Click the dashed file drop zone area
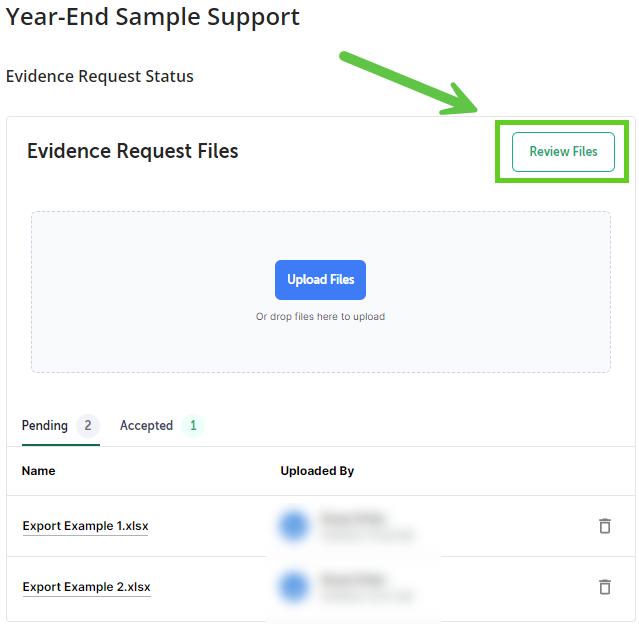 pyautogui.click(x=321, y=292)
